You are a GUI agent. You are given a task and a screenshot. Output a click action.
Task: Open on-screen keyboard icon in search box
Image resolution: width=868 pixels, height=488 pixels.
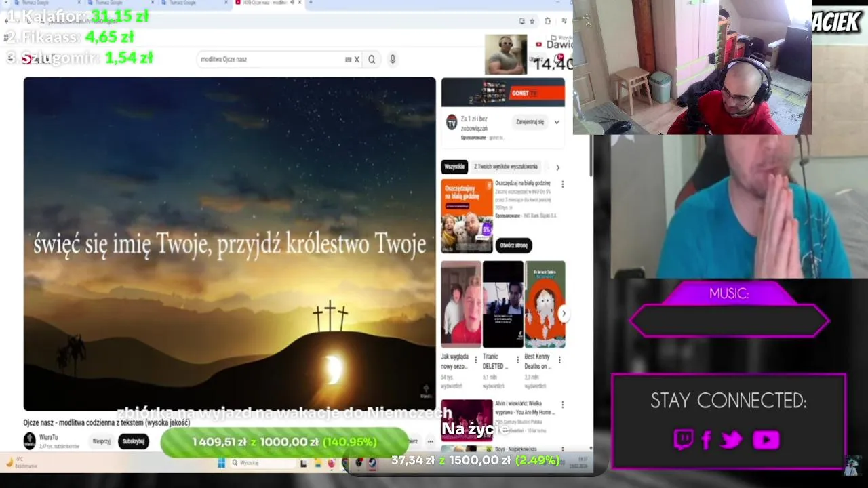pyautogui.click(x=348, y=60)
